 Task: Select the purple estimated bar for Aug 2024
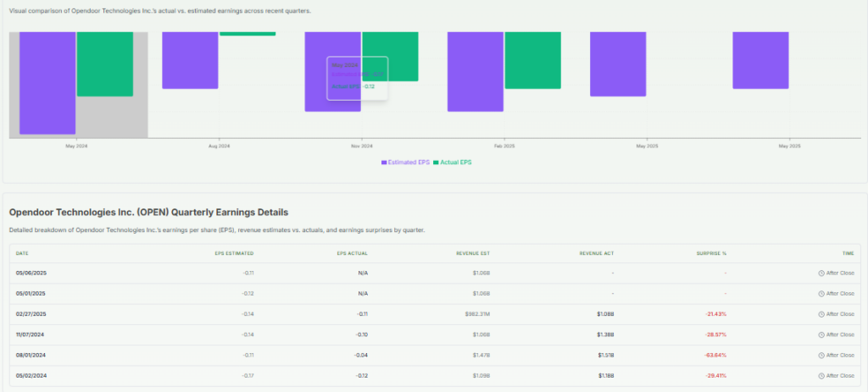coord(190,60)
